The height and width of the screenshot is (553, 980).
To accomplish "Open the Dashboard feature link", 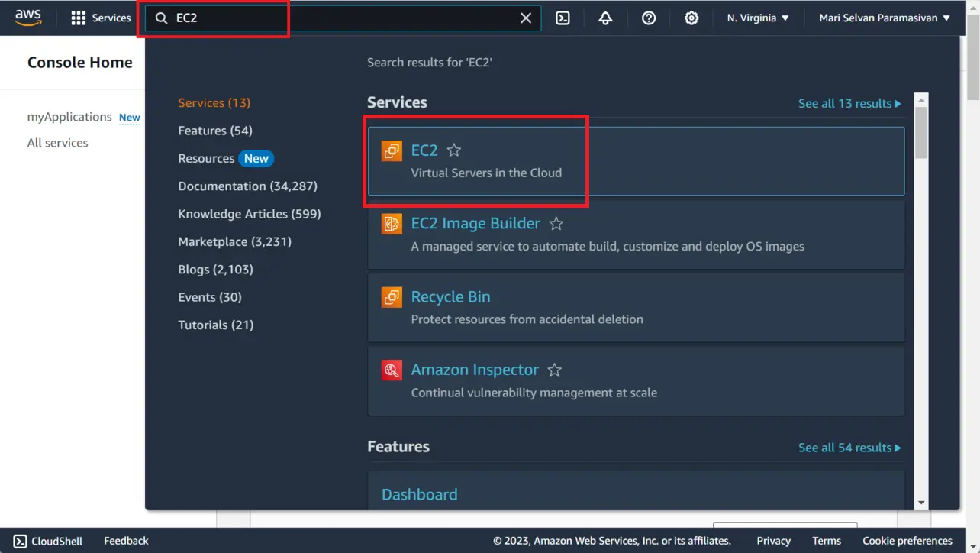I will [420, 494].
